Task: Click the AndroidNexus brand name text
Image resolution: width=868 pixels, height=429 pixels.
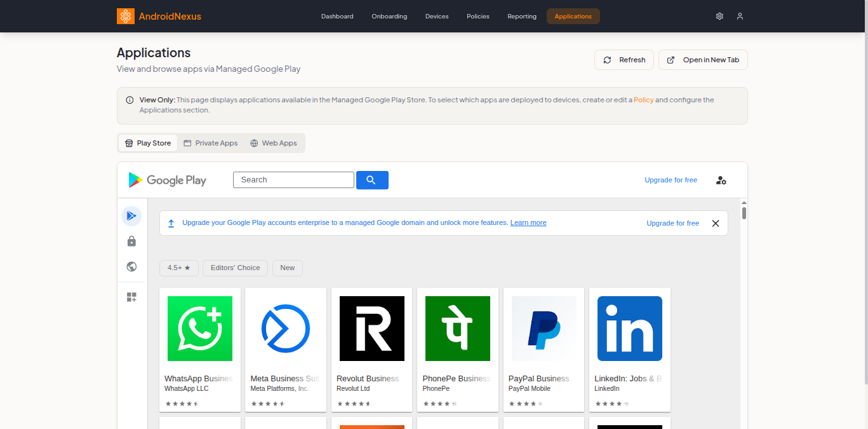Action: coord(170,17)
